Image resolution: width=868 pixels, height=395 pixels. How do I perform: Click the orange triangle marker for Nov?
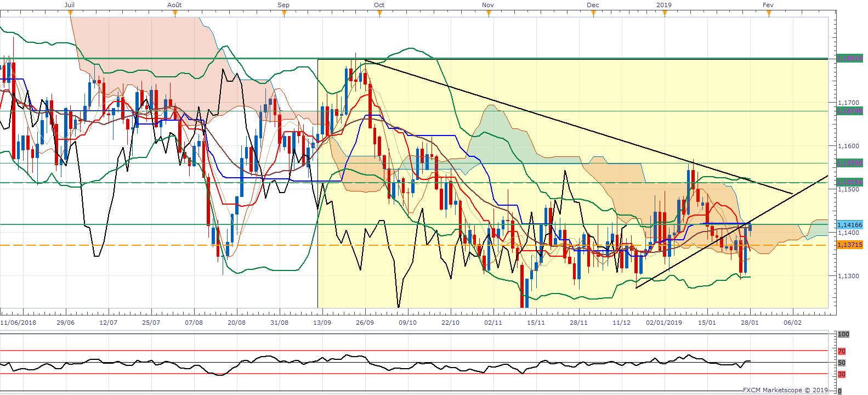[489, 14]
